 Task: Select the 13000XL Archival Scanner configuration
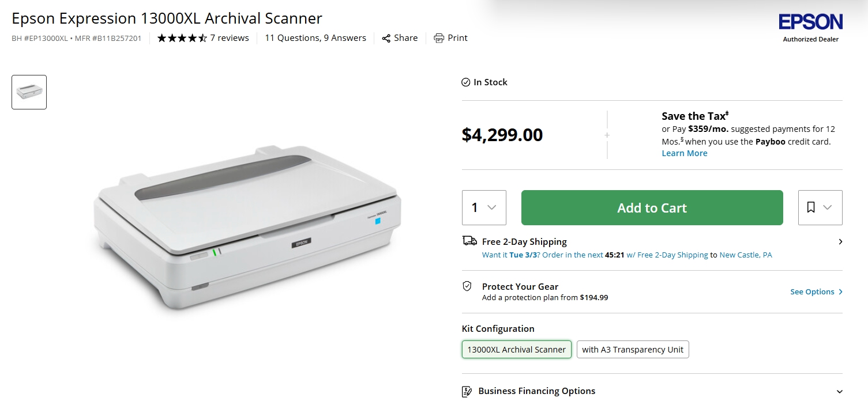(x=517, y=350)
